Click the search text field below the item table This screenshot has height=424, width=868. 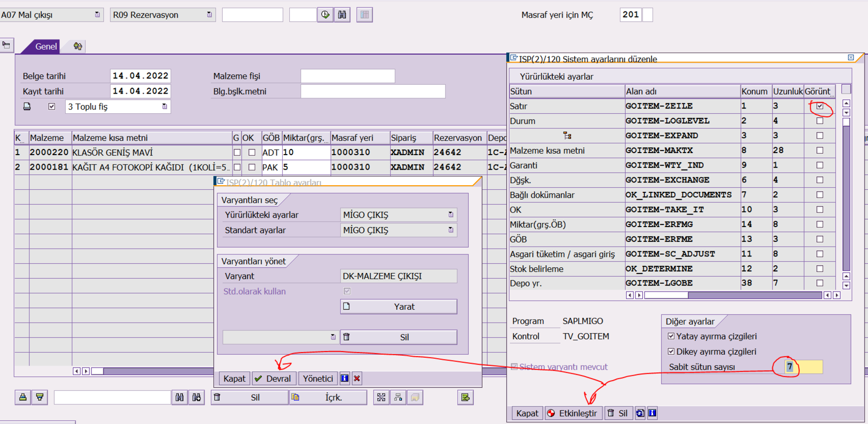click(x=112, y=397)
